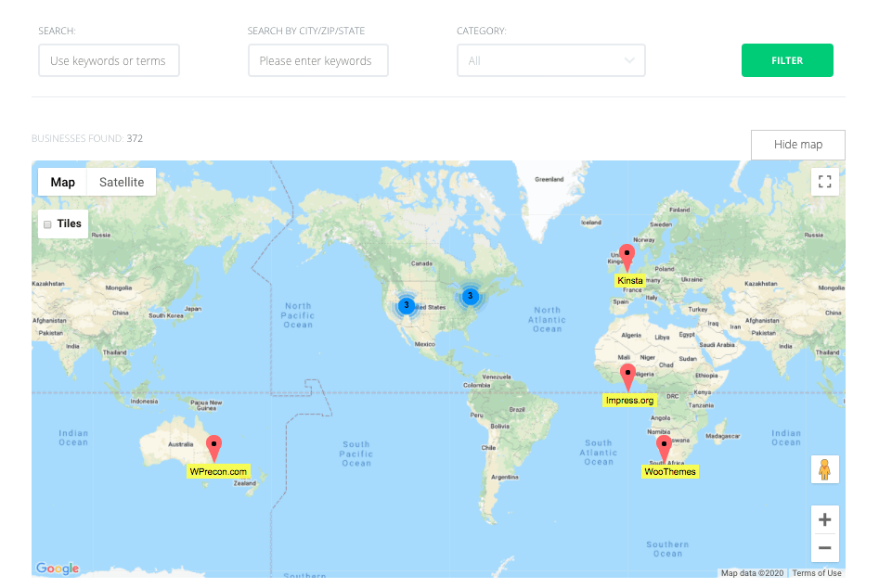Click the Google logo on map
The height and width of the screenshot is (588, 879).
(58, 569)
